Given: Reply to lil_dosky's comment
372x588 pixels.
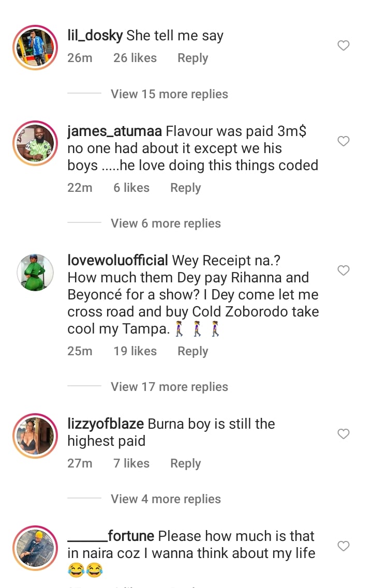Looking at the screenshot, I should pyautogui.click(x=193, y=58).
